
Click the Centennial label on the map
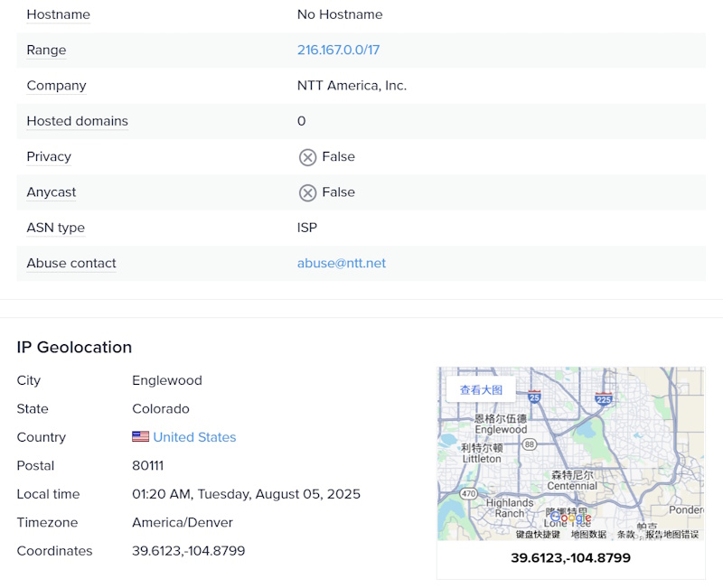(572, 486)
